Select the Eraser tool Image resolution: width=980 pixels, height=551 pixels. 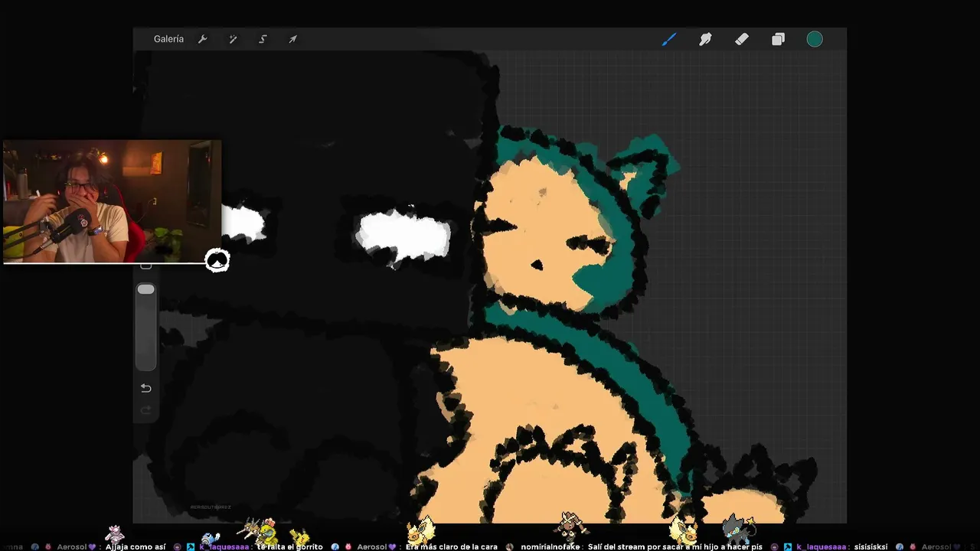point(742,39)
